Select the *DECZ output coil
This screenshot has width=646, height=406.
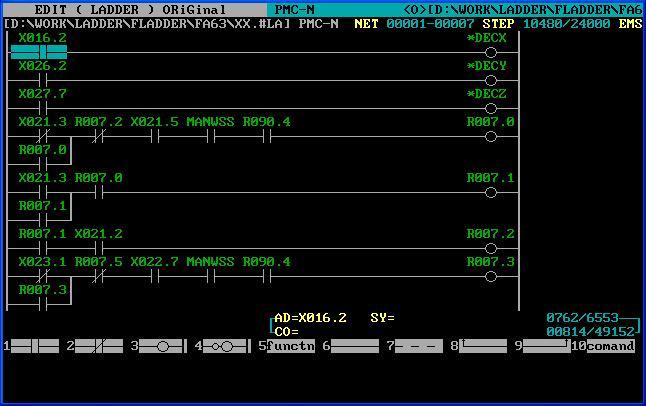[491, 109]
